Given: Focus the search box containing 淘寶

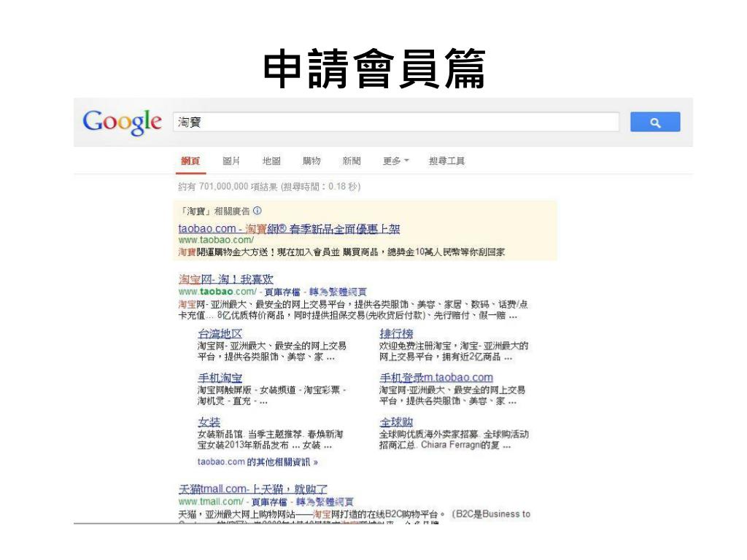Looking at the screenshot, I should pos(396,122).
